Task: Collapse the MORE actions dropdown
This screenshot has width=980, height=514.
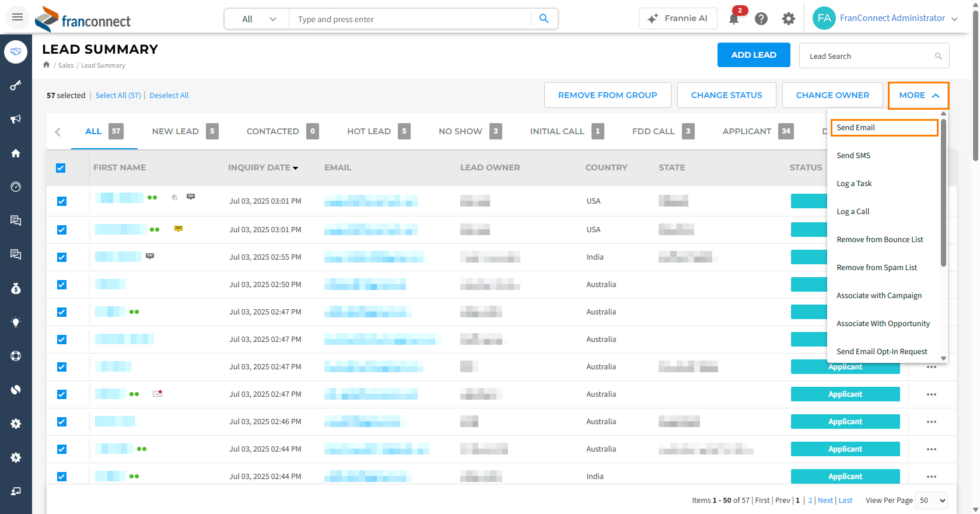Action: click(x=919, y=95)
